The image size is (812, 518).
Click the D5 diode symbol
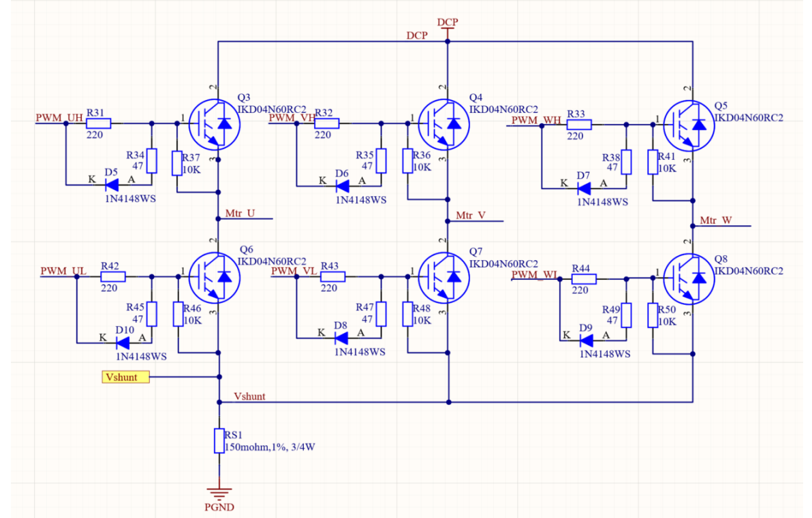pos(112,184)
